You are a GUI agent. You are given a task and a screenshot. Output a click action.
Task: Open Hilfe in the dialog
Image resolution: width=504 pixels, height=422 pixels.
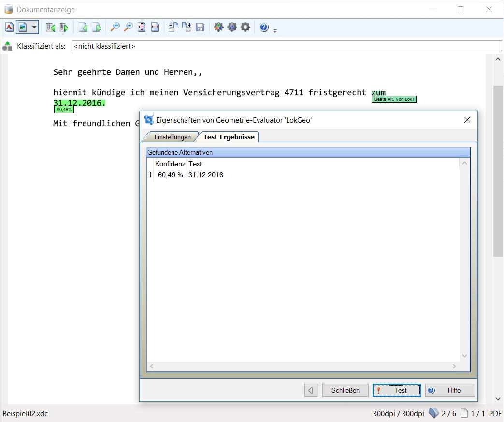coord(450,390)
